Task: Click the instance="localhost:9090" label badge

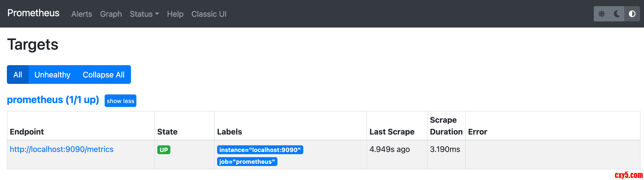Action: coord(260,150)
